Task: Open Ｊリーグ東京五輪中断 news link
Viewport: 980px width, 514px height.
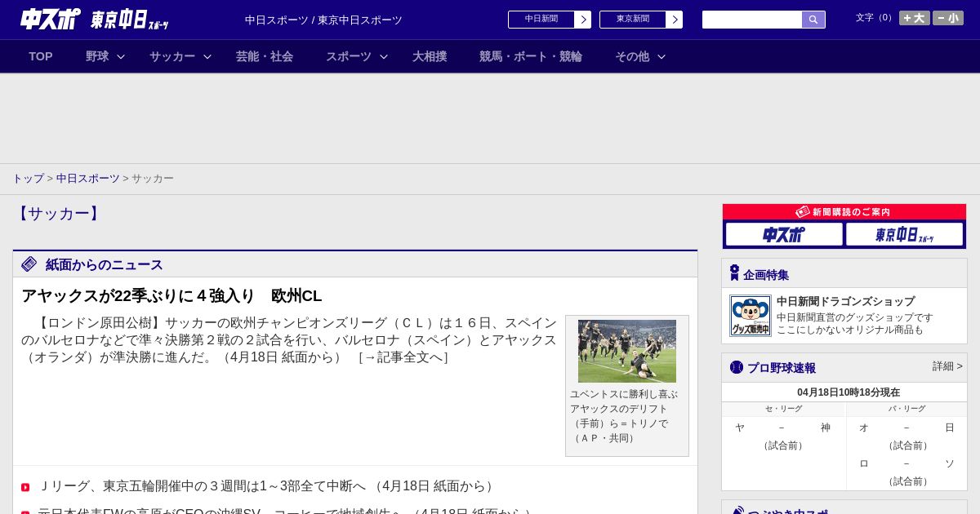Action: 268,486
